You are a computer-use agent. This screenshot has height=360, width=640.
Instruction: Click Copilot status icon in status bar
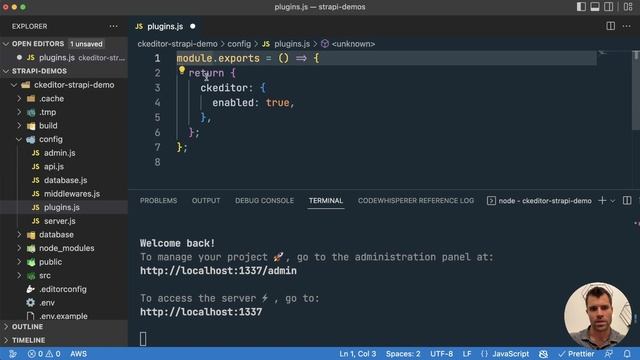[x=543, y=354]
